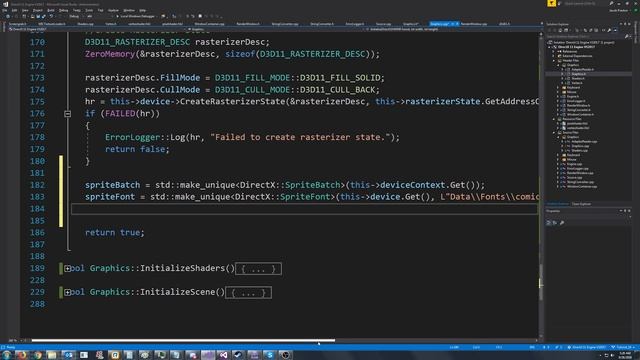640x360 pixels.
Task: Switch to the Solution Explorer panel tab
Action: (558, 204)
